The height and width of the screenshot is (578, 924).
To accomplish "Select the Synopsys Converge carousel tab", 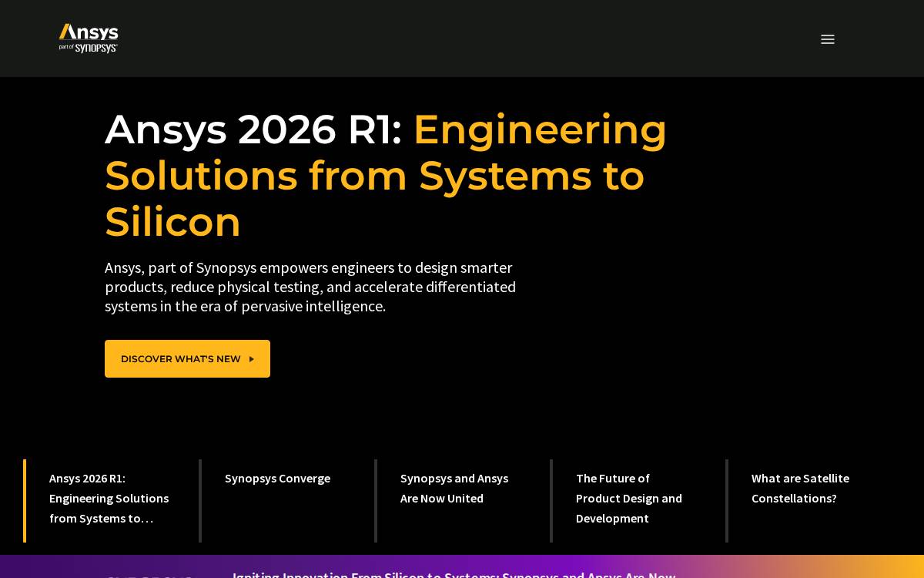I will 286,501.
